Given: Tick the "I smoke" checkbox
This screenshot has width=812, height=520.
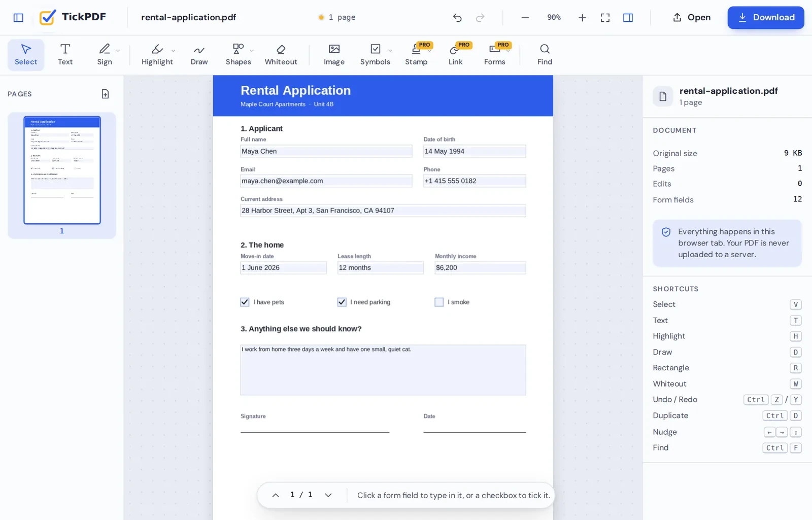Looking at the screenshot, I should (439, 302).
